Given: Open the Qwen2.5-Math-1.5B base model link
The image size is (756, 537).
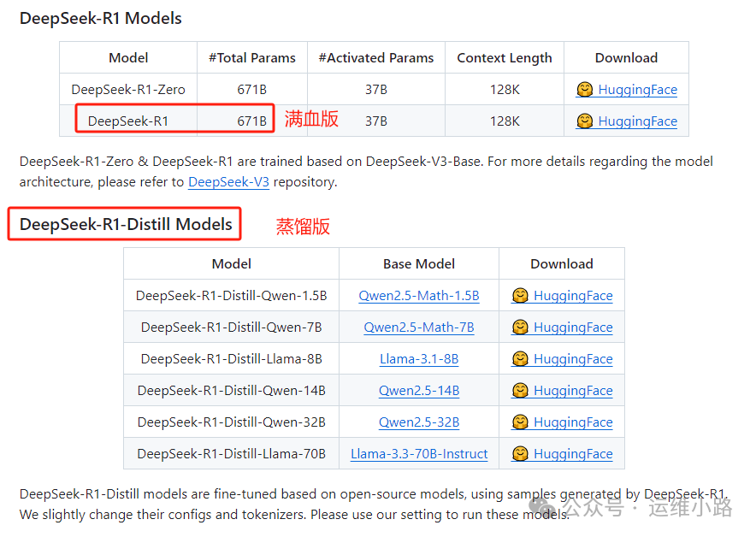Looking at the screenshot, I should coord(419,295).
